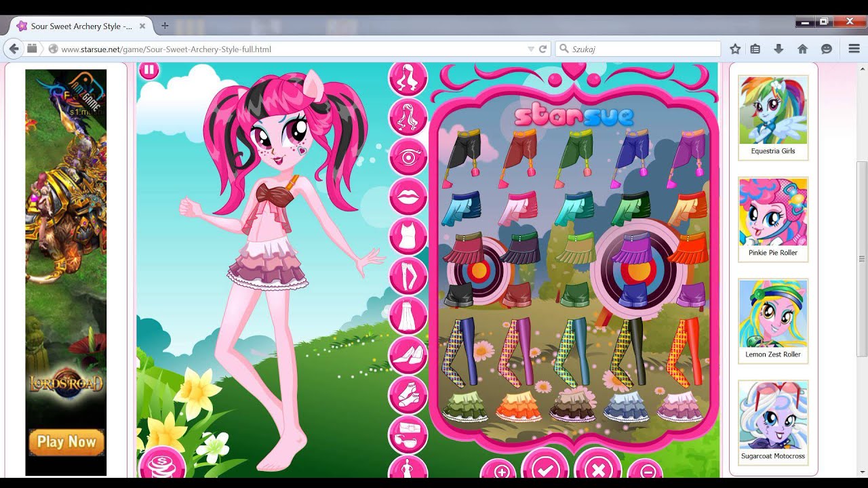Open the long dress category
Image resolution: width=868 pixels, height=488 pixels.
(408, 316)
